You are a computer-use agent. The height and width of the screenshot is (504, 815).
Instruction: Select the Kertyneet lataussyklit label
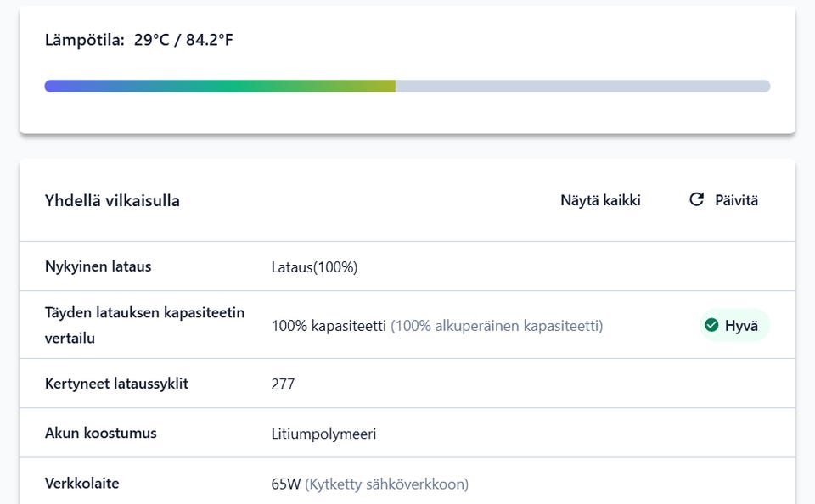pos(116,384)
